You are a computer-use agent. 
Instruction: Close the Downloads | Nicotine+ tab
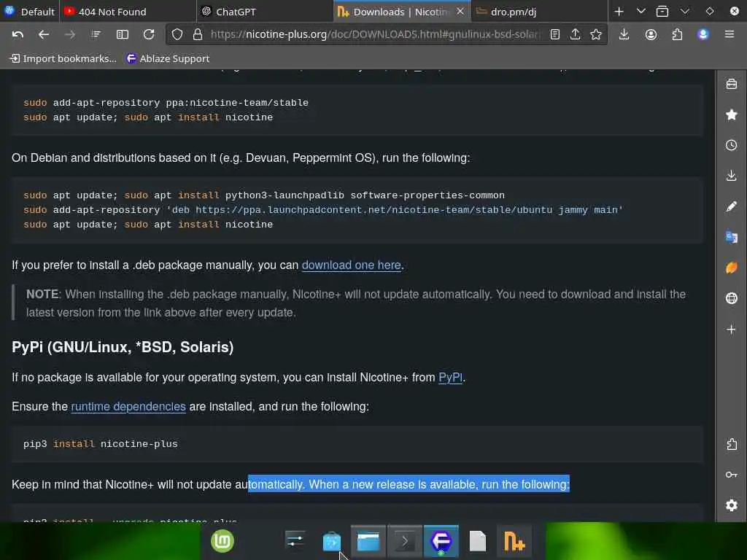(460, 12)
